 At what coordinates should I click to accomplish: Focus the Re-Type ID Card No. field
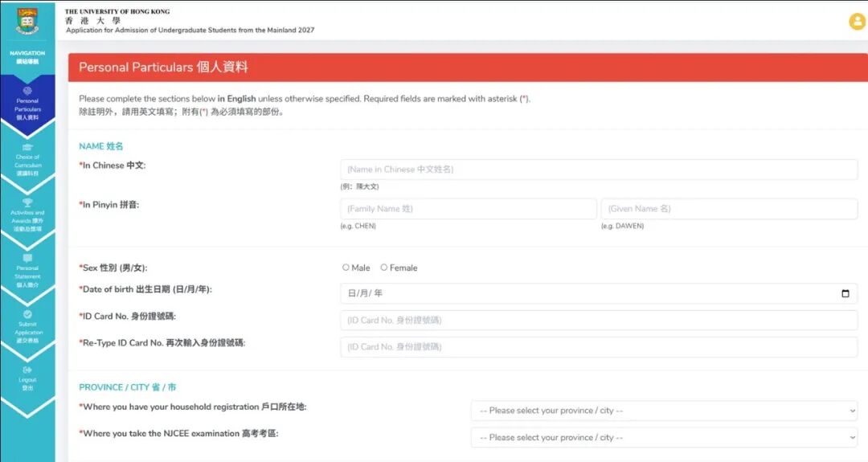coord(599,347)
